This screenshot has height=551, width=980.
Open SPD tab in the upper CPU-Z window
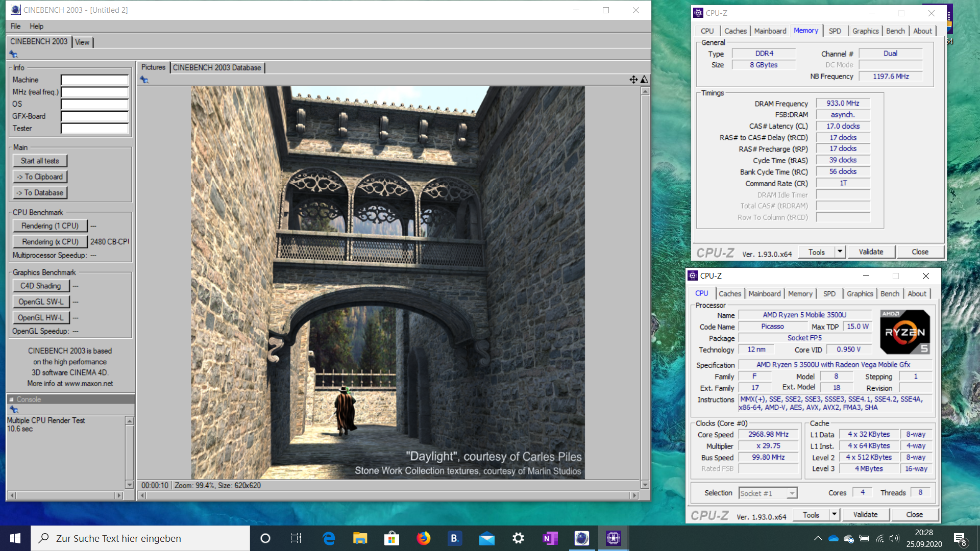click(x=835, y=31)
